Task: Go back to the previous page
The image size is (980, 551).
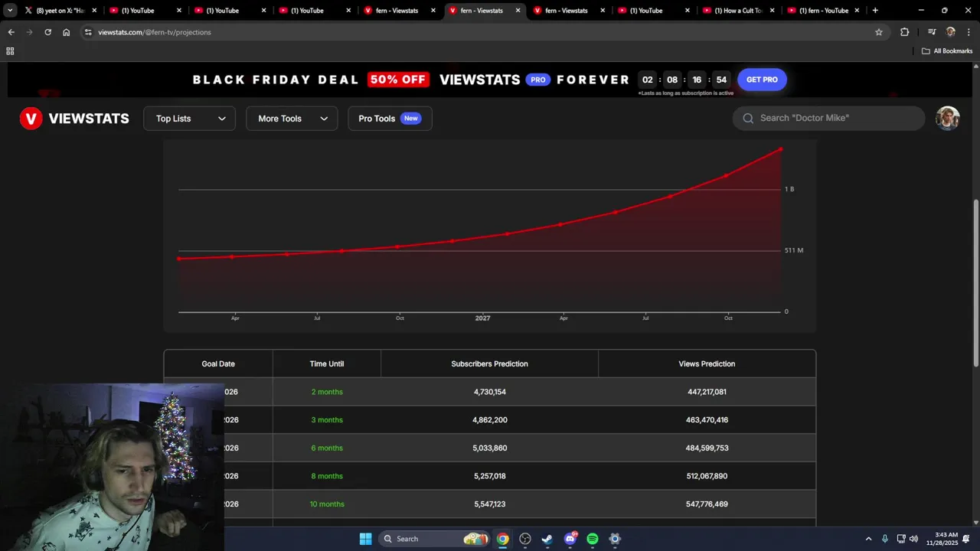Action: pyautogui.click(x=11, y=32)
